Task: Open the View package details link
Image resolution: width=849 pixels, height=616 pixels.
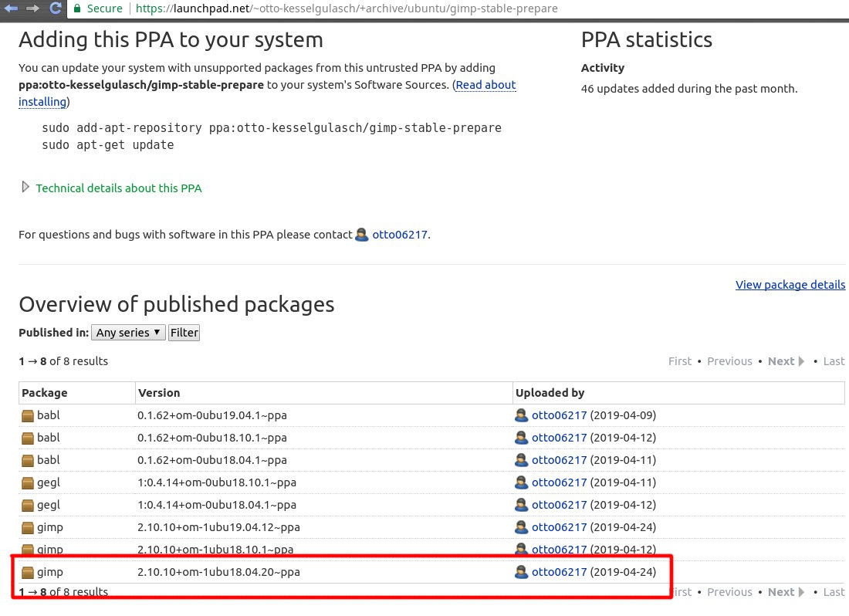Action: 790,285
